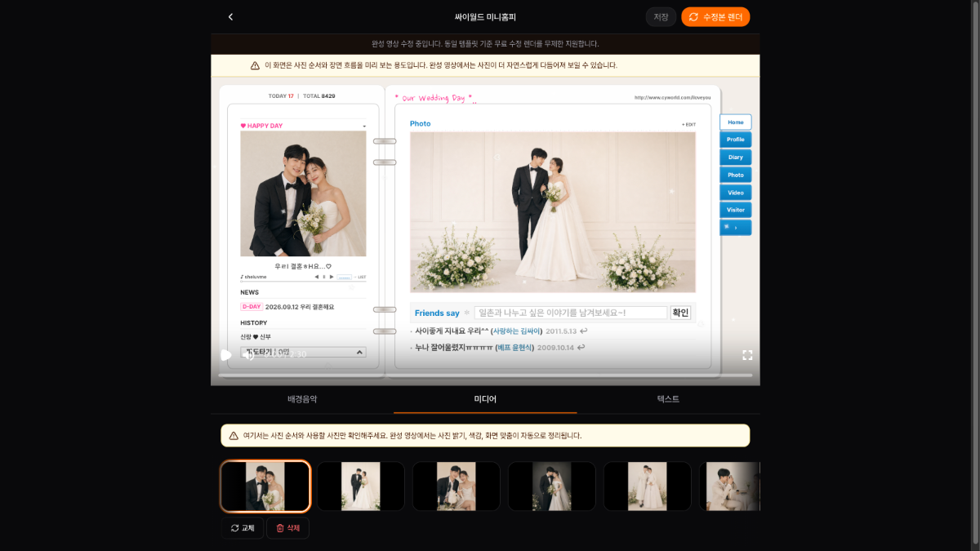Go back with the left arrow icon
Image resolution: width=980 pixels, height=551 pixels.
coord(230,17)
